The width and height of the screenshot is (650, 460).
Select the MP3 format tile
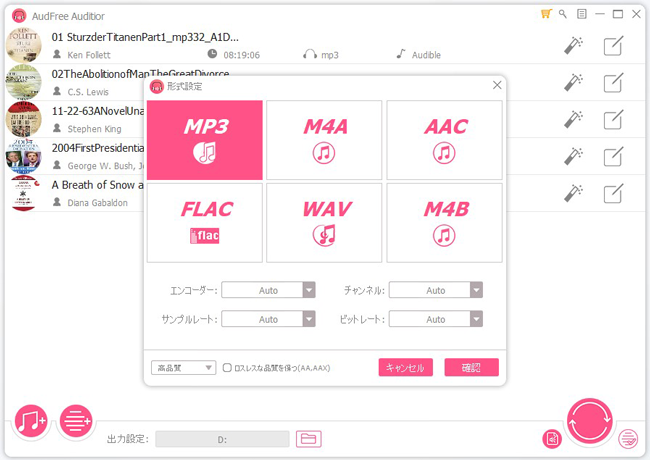click(205, 140)
